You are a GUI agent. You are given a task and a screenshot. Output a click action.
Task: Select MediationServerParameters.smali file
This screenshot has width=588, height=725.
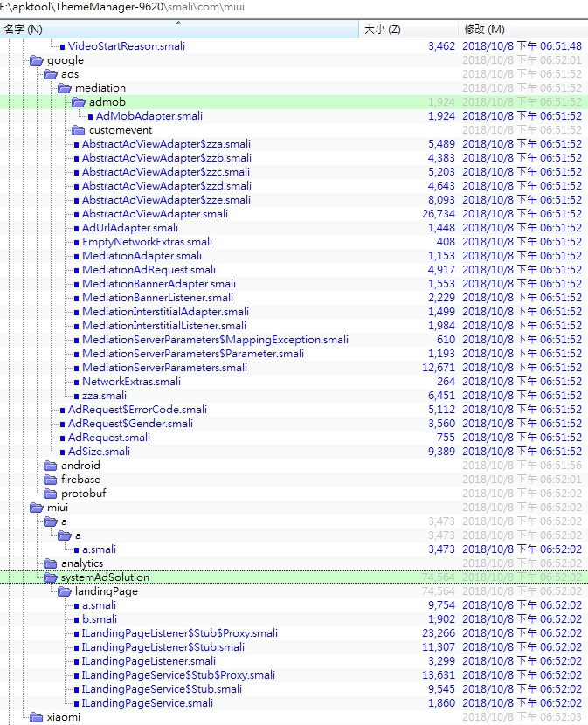point(165,368)
